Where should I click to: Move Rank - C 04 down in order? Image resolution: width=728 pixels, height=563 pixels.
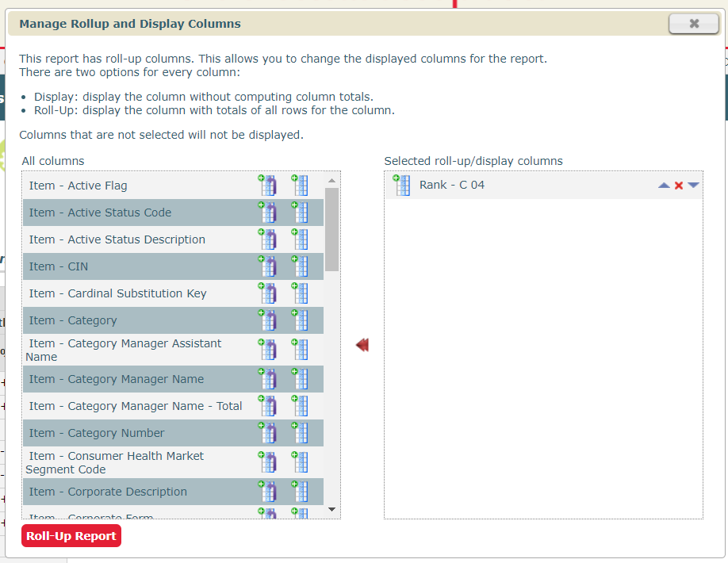(694, 186)
